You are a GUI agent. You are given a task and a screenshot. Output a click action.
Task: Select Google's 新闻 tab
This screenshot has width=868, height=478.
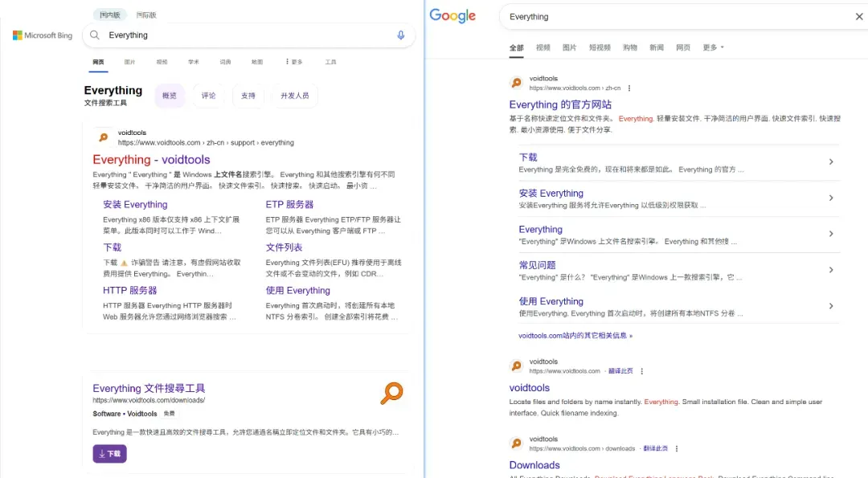pyautogui.click(x=657, y=47)
